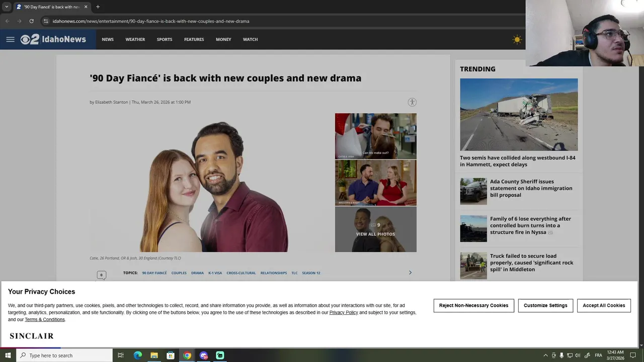
Task: Open the Discord icon on the taskbar
Action: 204,355
